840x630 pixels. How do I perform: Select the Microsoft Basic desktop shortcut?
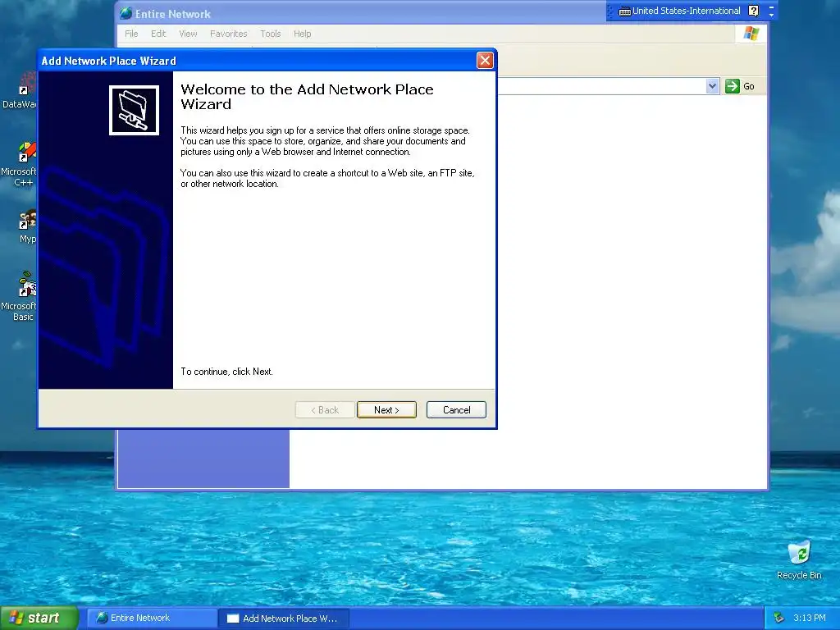tap(21, 296)
